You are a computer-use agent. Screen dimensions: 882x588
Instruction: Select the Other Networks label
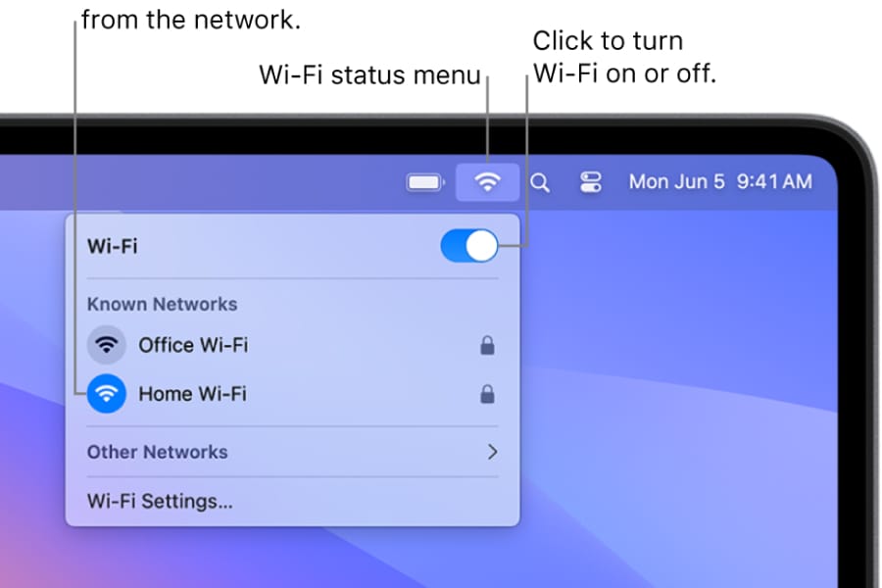(158, 452)
